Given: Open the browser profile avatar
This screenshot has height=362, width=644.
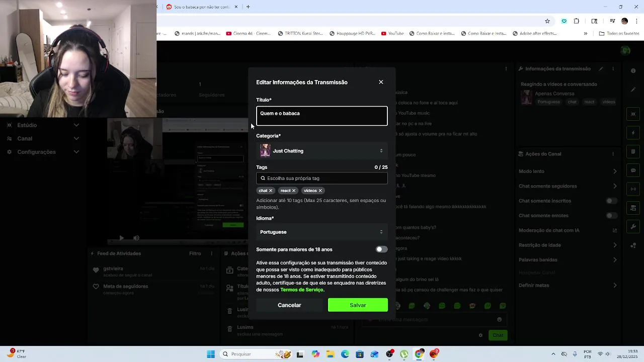Looking at the screenshot, I should pos(624,21).
